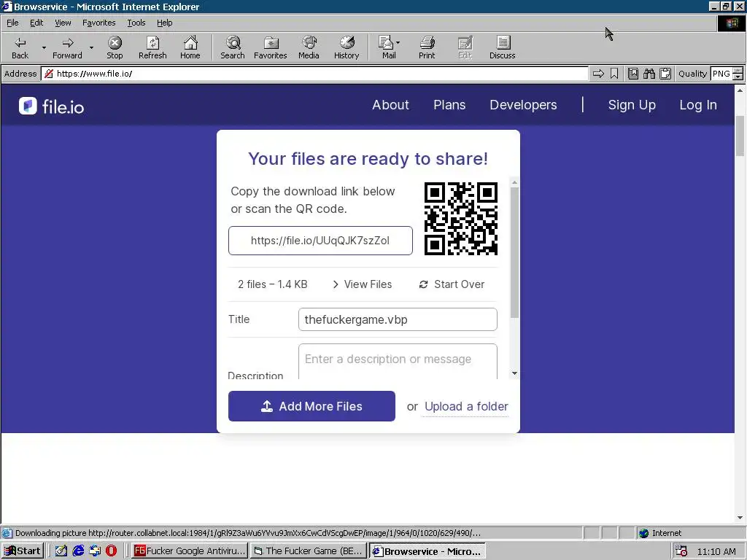The image size is (747, 560).
Task: Click the page scrollbar down arrow
Action: [740, 518]
